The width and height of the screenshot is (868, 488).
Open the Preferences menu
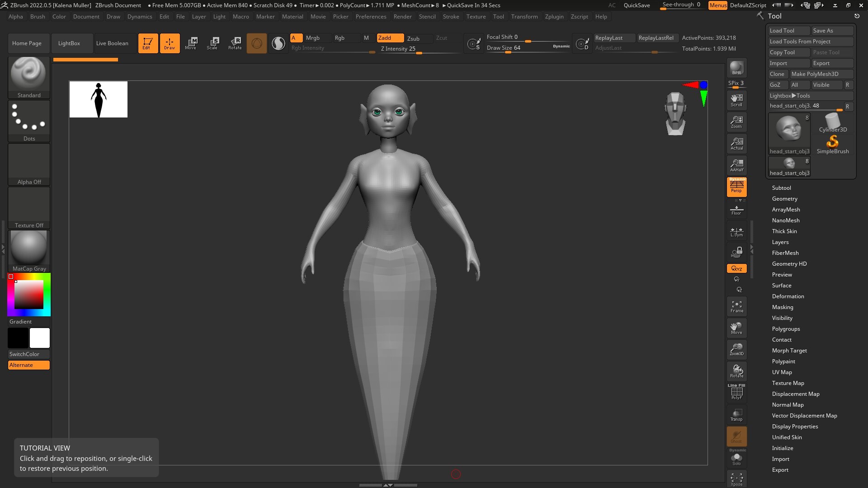[371, 16]
